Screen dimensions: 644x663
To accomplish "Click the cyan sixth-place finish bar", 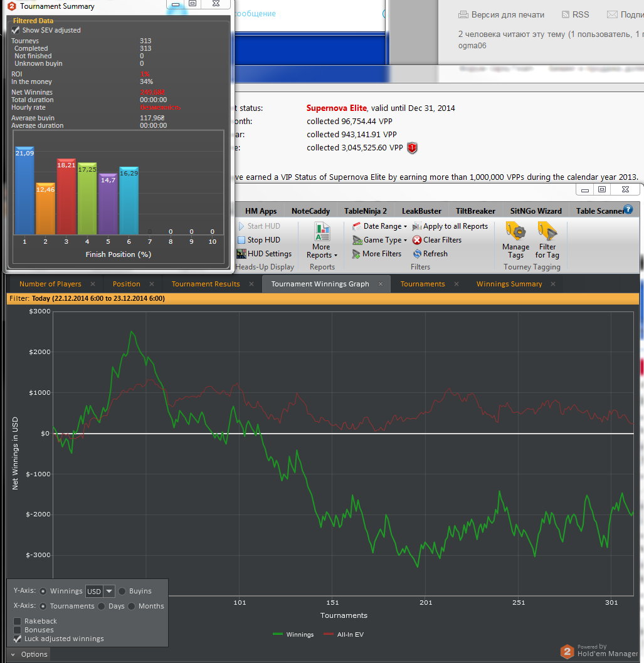I will [129, 201].
